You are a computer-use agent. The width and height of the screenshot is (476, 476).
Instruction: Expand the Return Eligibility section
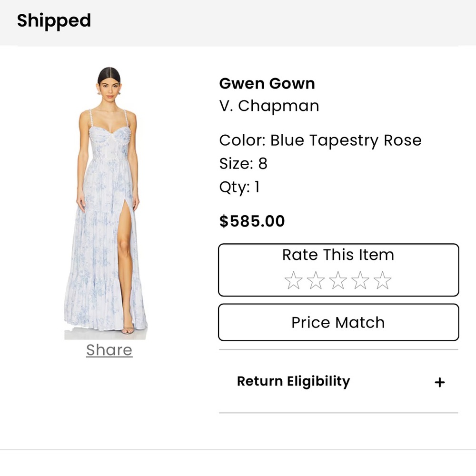(x=293, y=381)
